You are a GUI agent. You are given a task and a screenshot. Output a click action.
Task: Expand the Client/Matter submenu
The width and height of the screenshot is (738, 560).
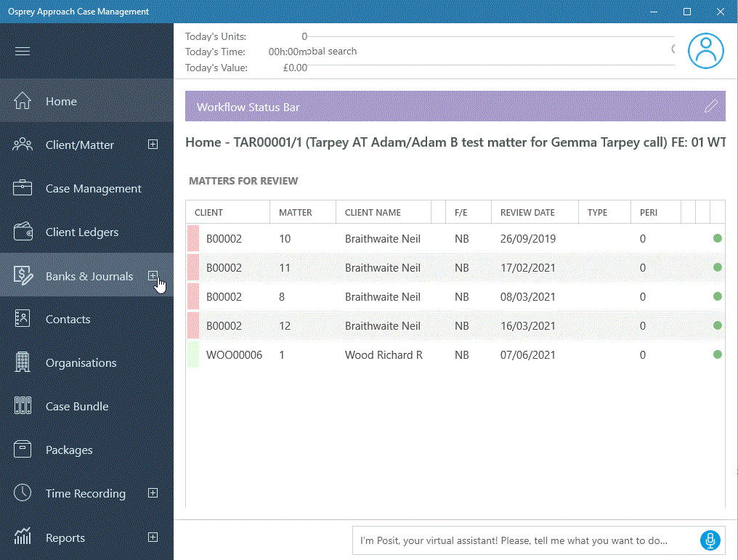click(153, 145)
